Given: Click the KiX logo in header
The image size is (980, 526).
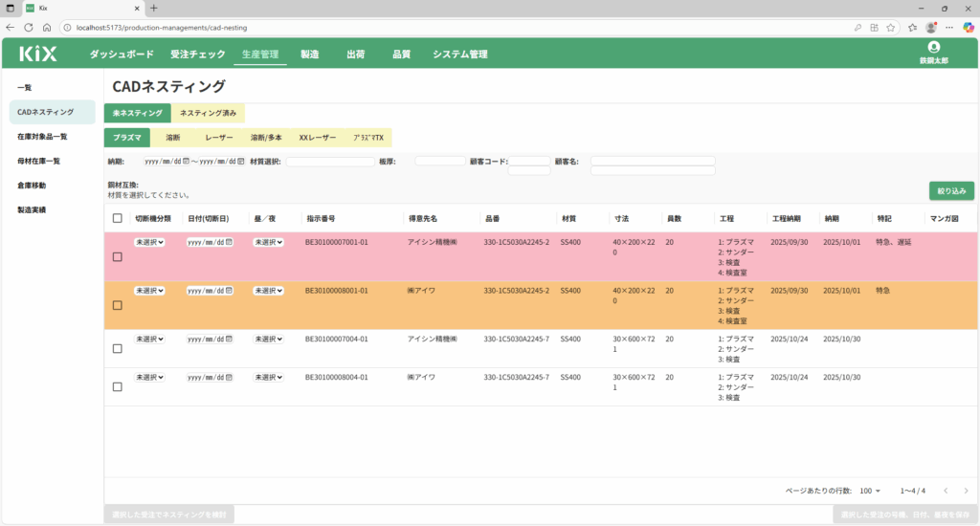Looking at the screenshot, I should [38, 55].
